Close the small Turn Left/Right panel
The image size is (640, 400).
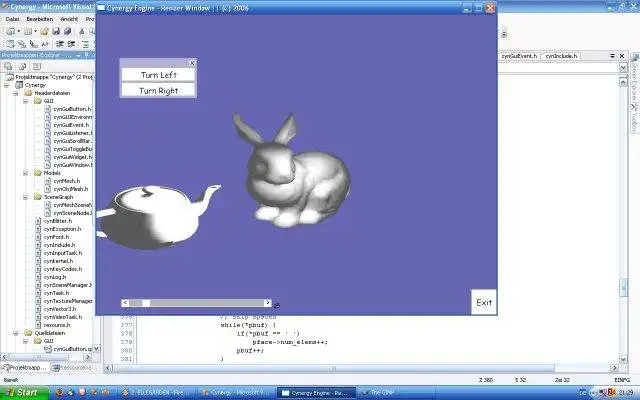(192, 63)
